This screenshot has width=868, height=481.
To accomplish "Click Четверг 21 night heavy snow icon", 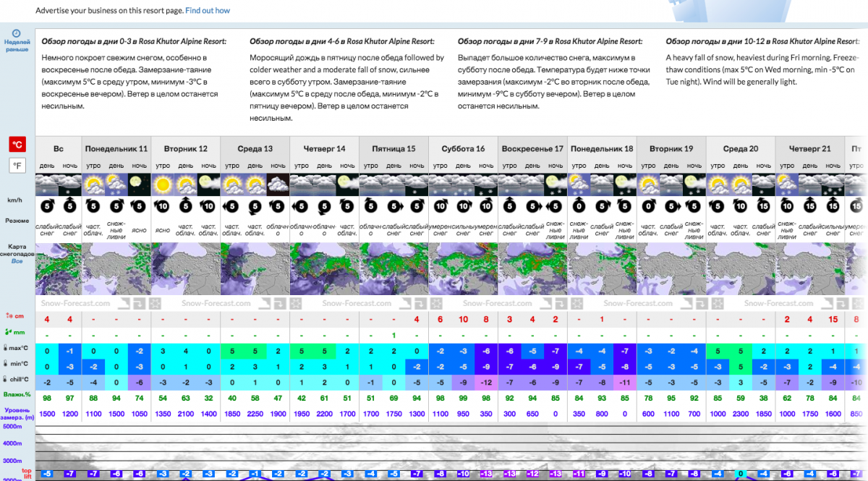I will tap(833, 184).
